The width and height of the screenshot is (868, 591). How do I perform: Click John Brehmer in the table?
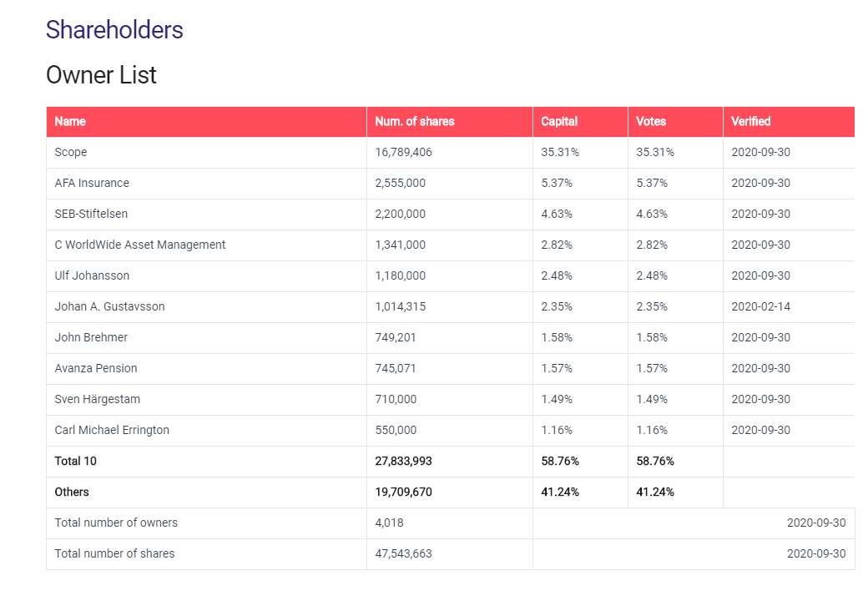pyautogui.click(x=91, y=338)
